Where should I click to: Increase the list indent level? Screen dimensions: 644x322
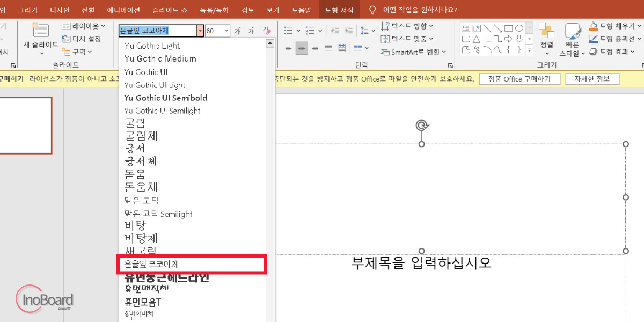348,31
